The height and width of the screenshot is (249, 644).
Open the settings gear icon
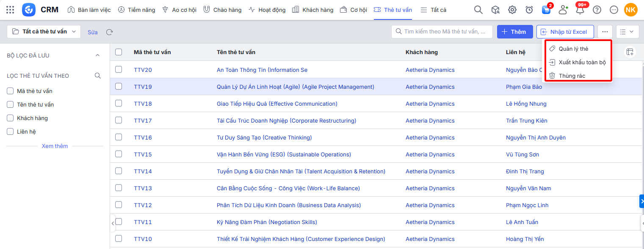(x=512, y=10)
